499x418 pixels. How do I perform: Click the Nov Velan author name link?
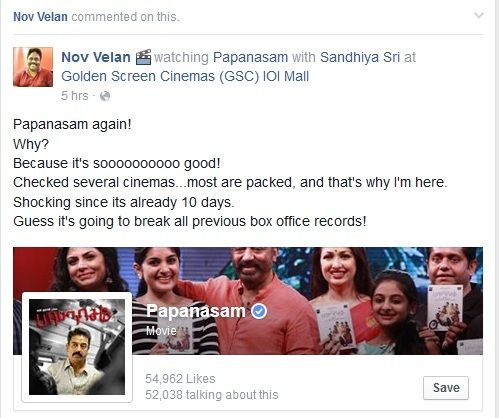[x=96, y=57]
